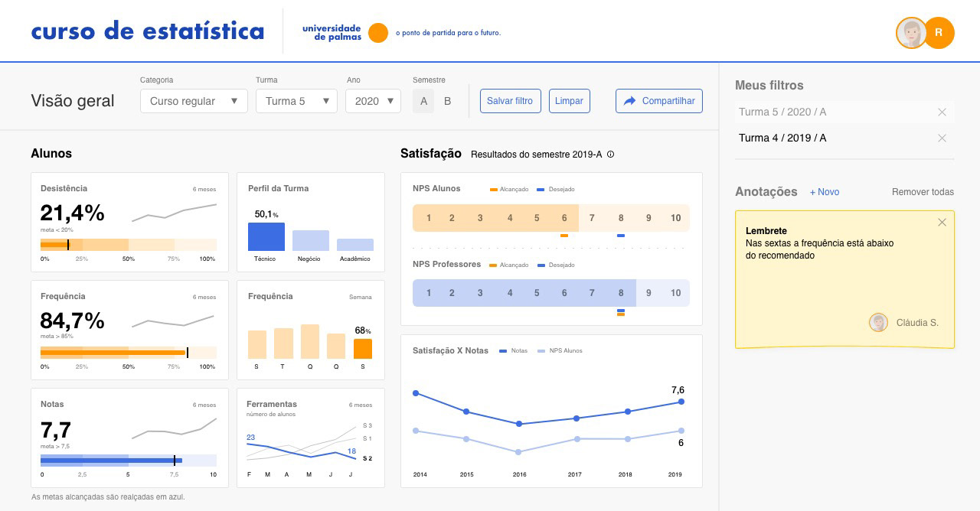Close the Lembrete note
This screenshot has height=511, width=980.
coord(942,223)
